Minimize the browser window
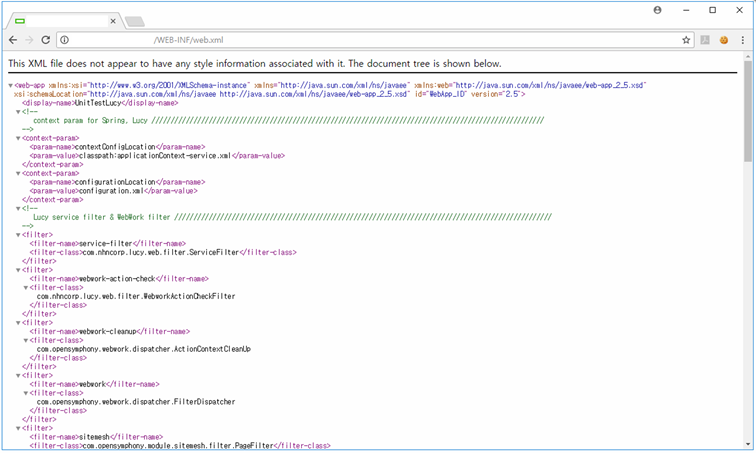This screenshot has height=453, width=756. click(686, 10)
